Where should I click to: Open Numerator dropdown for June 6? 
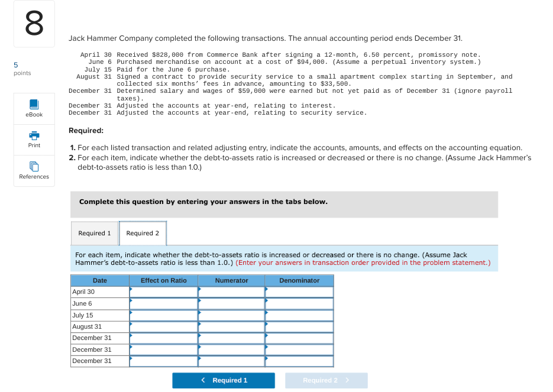pyautogui.click(x=231, y=303)
